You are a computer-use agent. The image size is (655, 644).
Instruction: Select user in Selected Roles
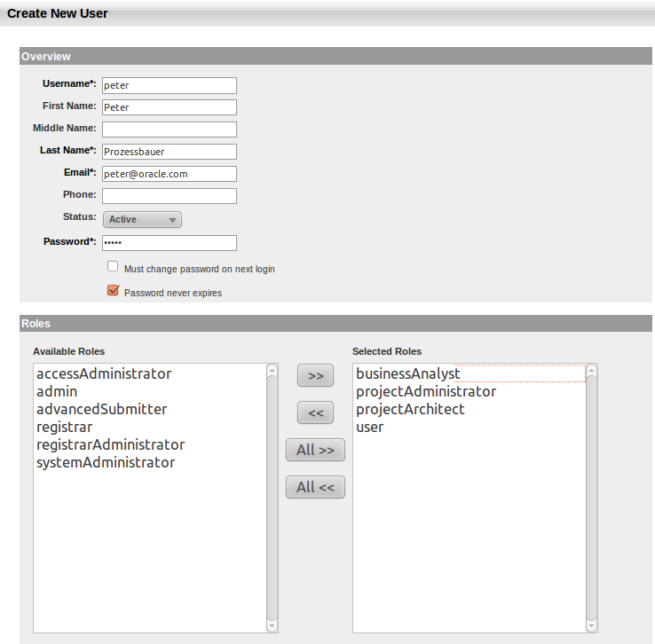pyautogui.click(x=470, y=427)
